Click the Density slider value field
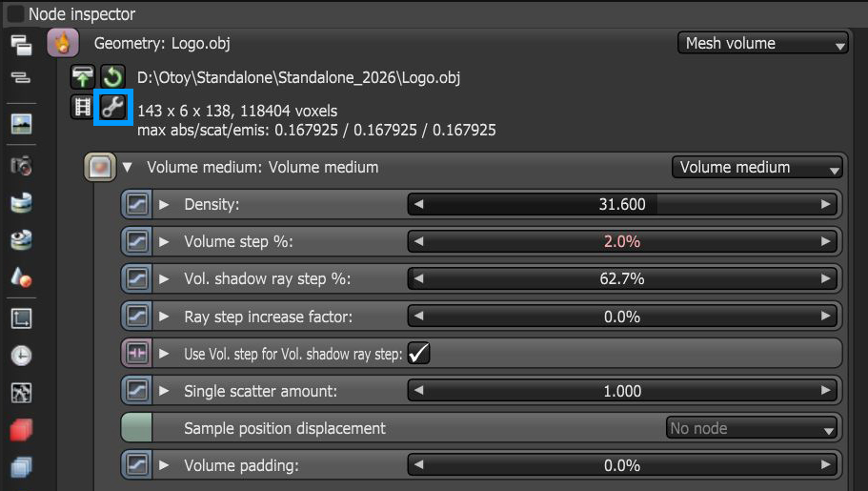 click(x=622, y=204)
